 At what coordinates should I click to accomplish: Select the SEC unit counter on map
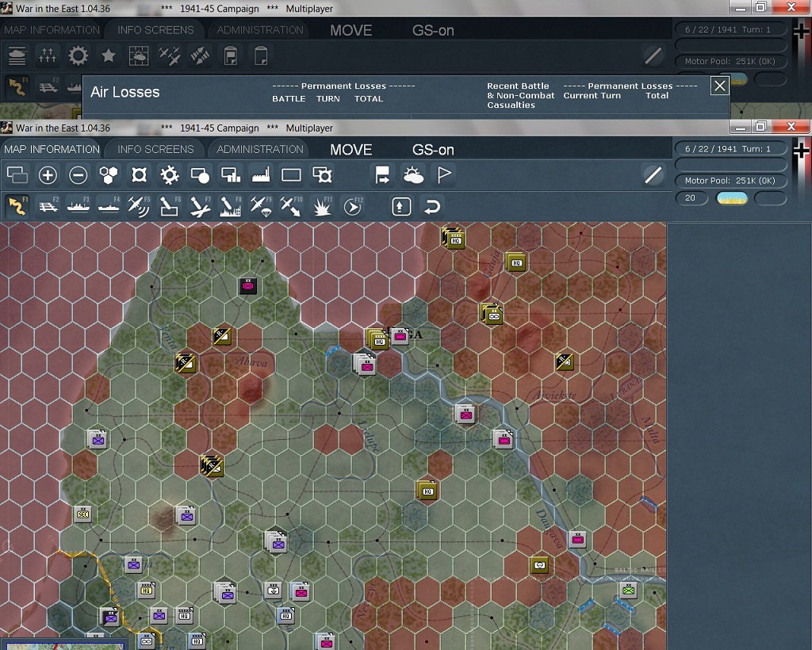[82, 514]
